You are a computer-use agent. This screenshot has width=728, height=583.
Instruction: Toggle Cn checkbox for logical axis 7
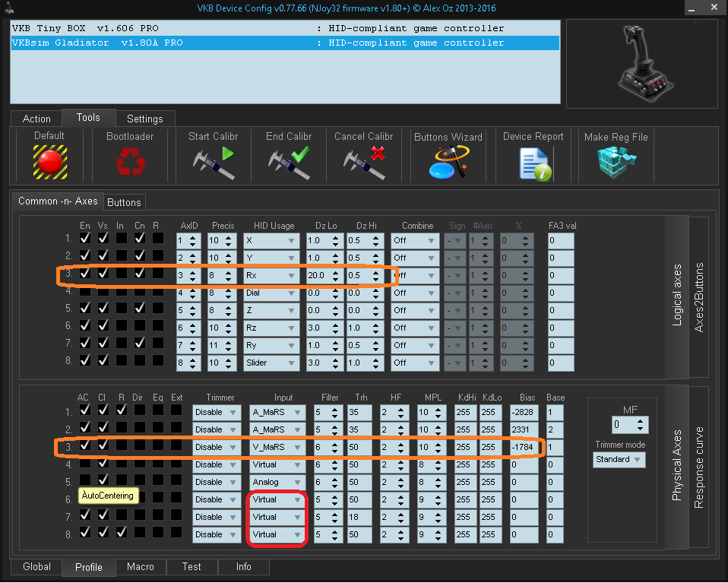pos(139,343)
